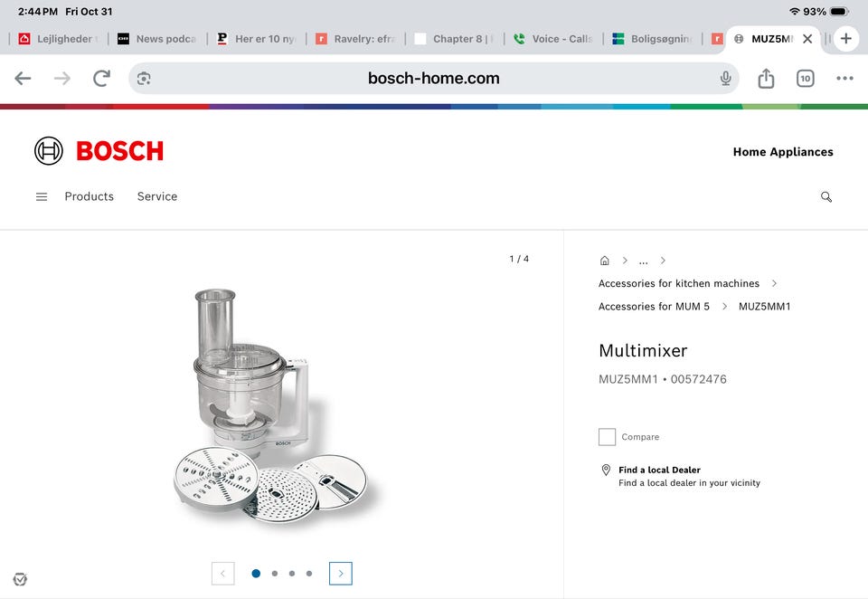Open Accessories for kitchen machines breadcrumb link

coord(679,284)
